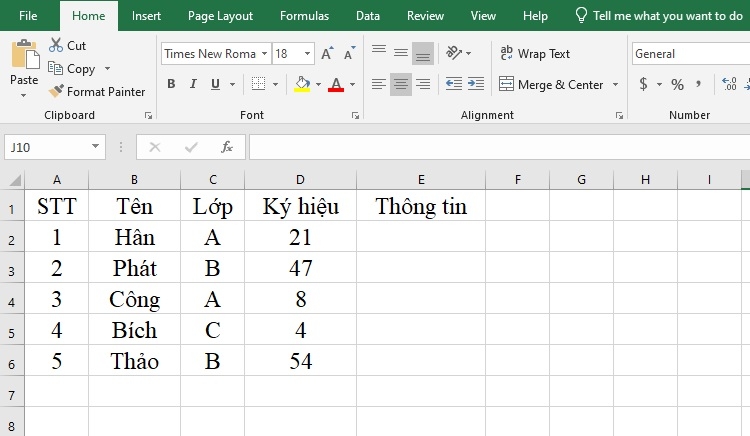Toggle Bold formatting
This screenshot has width=750, height=436.
point(171,84)
